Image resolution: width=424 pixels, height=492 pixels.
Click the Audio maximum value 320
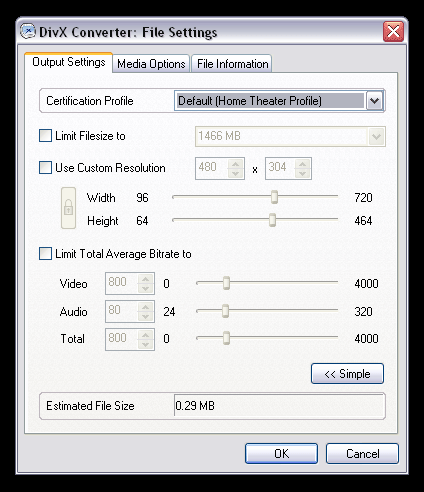(x=363, y=311)
